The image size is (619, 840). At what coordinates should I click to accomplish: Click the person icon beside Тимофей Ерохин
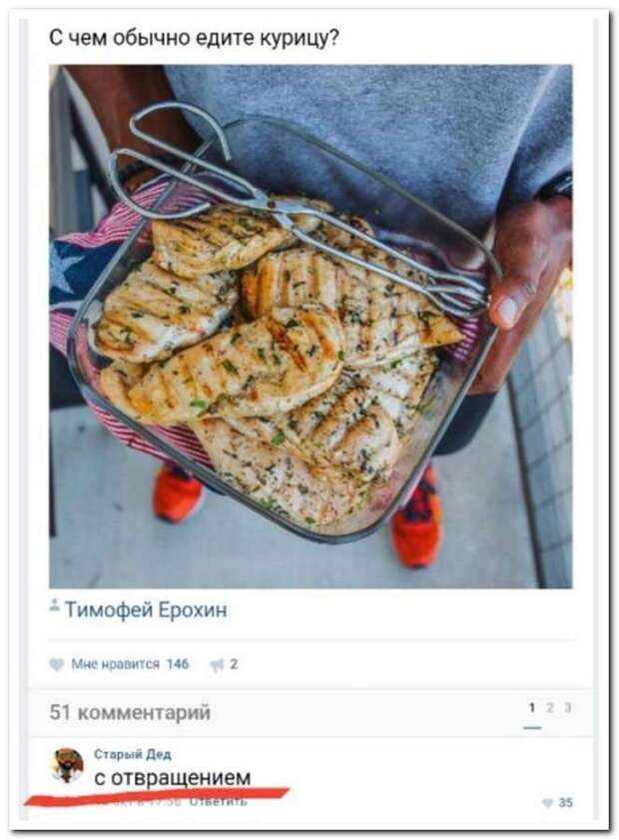[54, 605]
